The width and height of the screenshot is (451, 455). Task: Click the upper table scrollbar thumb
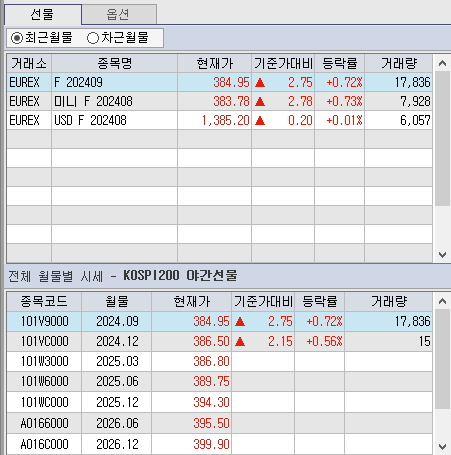click(x=442, y=138)
